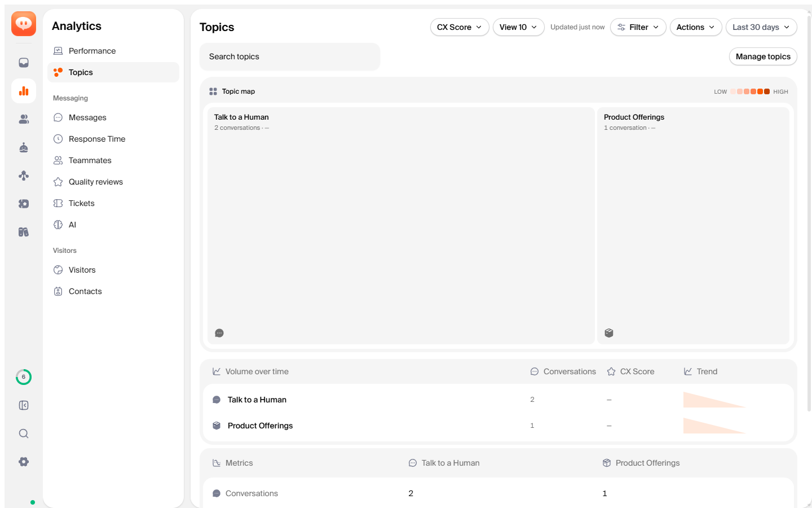
Task: Click the page vertical scrollbar
Action: tap(809, 214)
